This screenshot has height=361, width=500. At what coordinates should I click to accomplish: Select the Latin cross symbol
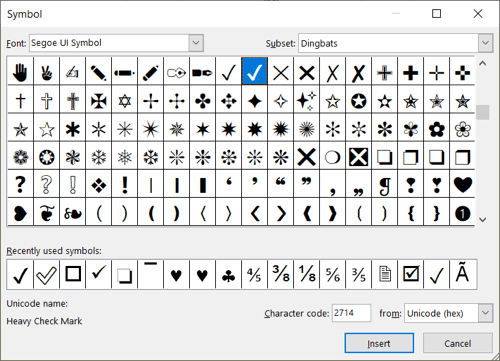[20, 100]
